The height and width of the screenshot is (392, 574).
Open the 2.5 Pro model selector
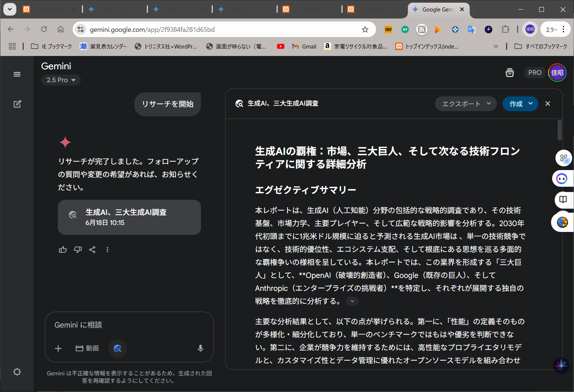(61, 80)
